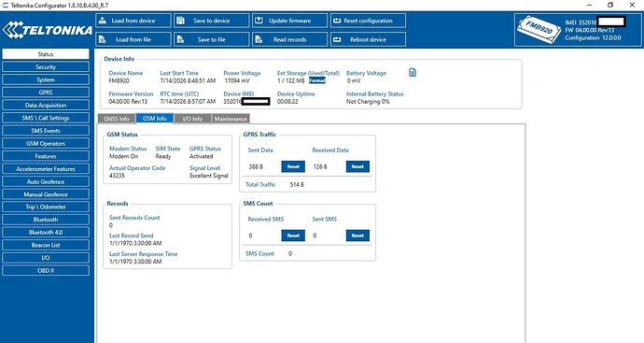The height and width of the screenshot is (343, 644).
Task: Click the Reset configuration icon
Action: point(337,21)
